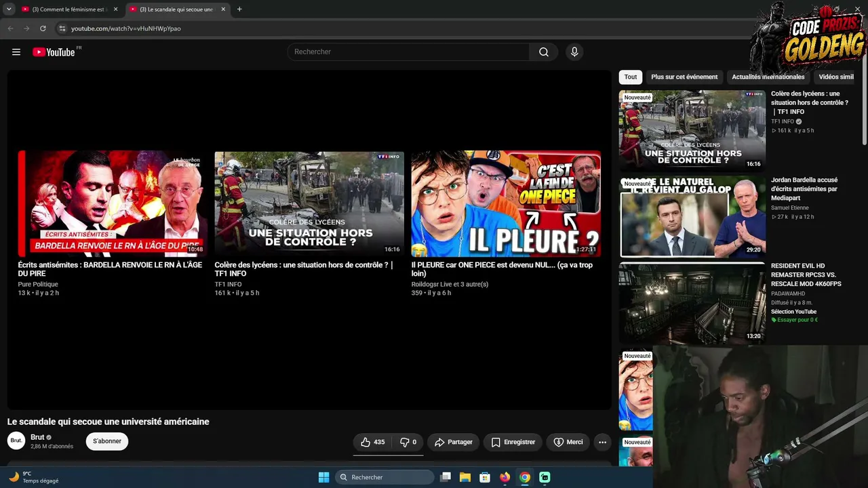Open Windows Start menu
Screen dimensions: 868x488
pyautogui.click(x=323, y=477)
